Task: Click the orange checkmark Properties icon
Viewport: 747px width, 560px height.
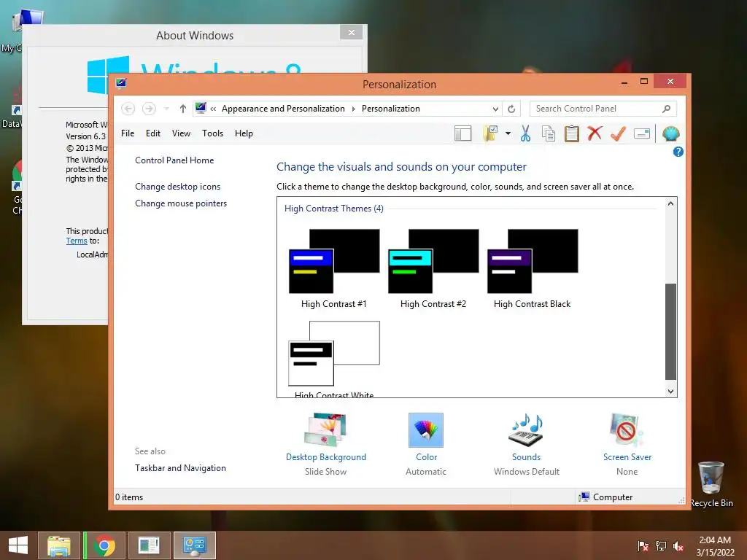Action: coord(618,134)
